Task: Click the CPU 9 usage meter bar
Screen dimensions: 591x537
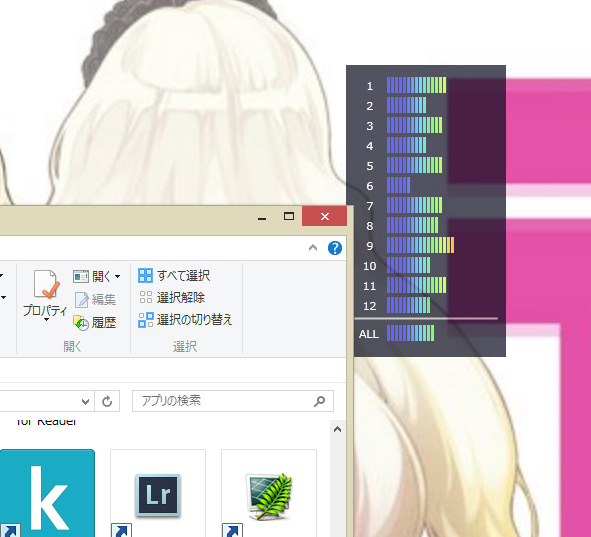Action: pyautogui.click(x=420, y=245)
